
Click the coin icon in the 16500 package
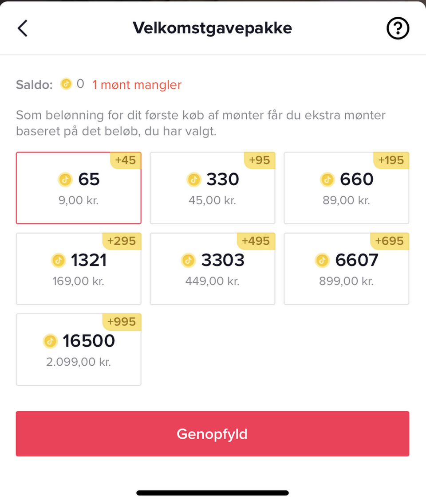[50, 341]
